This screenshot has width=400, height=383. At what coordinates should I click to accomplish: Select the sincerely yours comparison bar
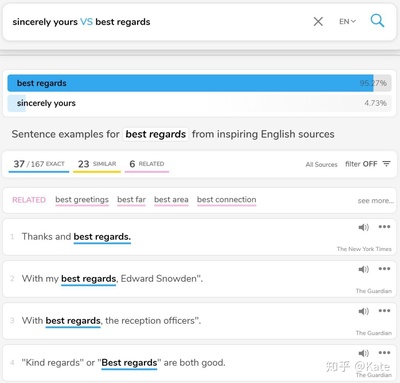point(199,103)
